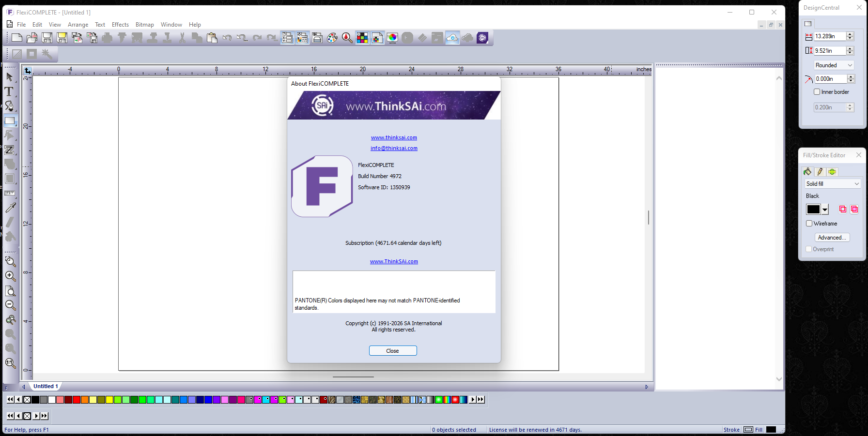Viewport: 868px width, 436px height.
Task: Open the Stroke tab pencil icon
Action: tap(820, 172)
